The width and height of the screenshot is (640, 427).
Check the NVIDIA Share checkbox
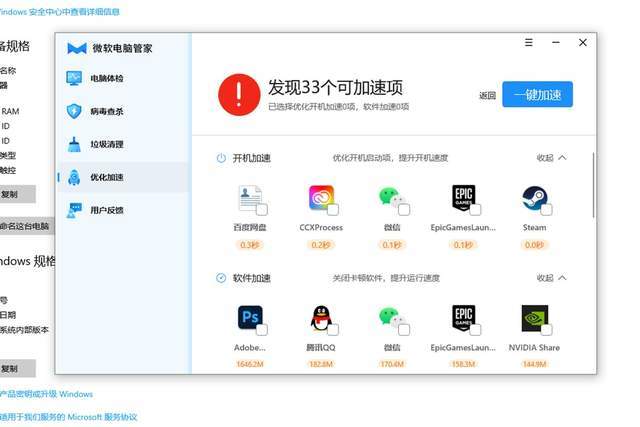coord(547,330)
